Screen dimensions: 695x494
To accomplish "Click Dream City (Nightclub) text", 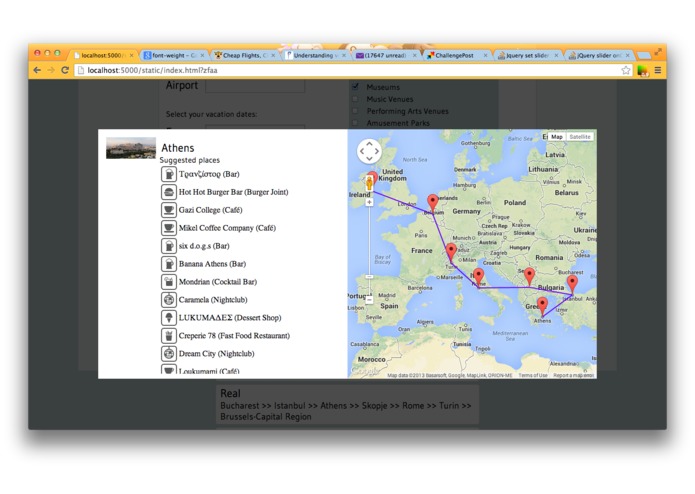I will click(217, 354).
